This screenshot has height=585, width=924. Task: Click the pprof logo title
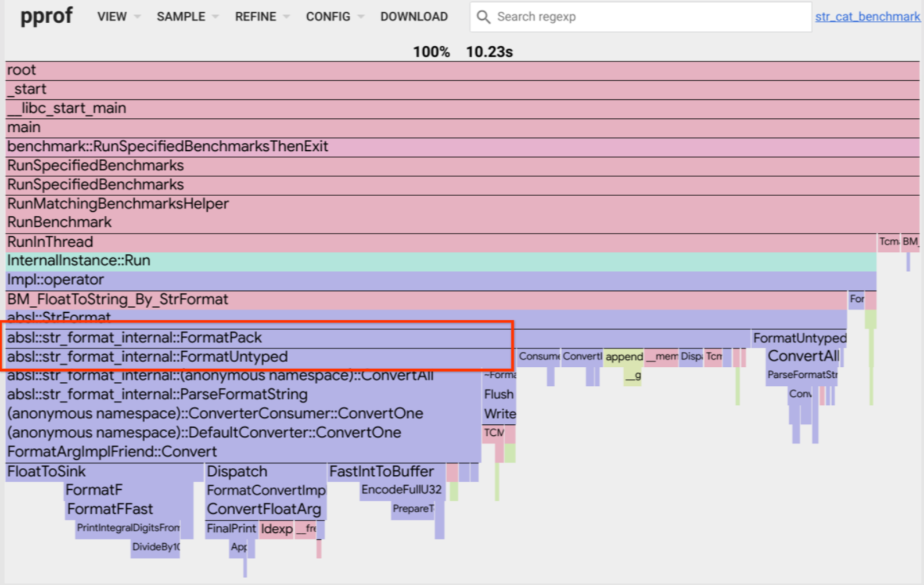tap(46, 16)
